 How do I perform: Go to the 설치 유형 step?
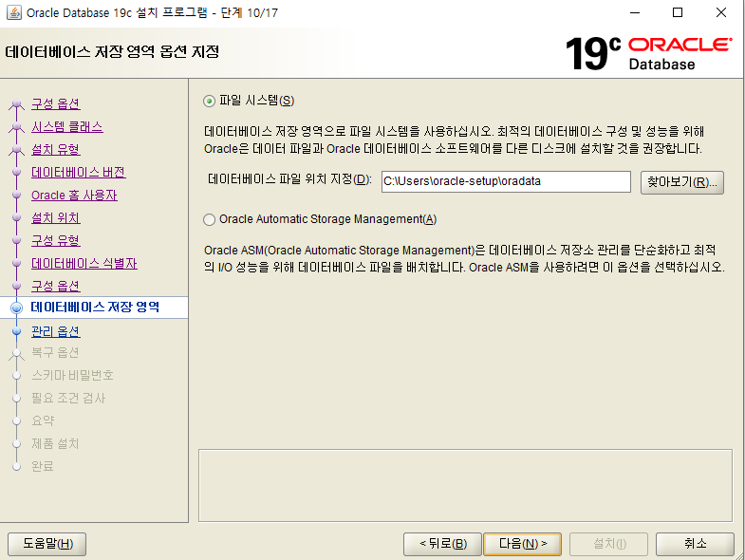point(56,149)
